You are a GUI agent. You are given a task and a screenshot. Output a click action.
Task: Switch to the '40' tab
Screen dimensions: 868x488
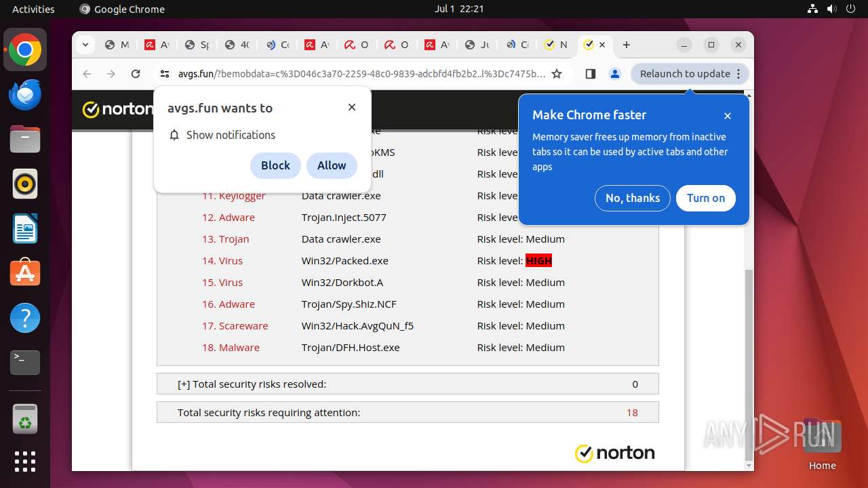[237, 45]
